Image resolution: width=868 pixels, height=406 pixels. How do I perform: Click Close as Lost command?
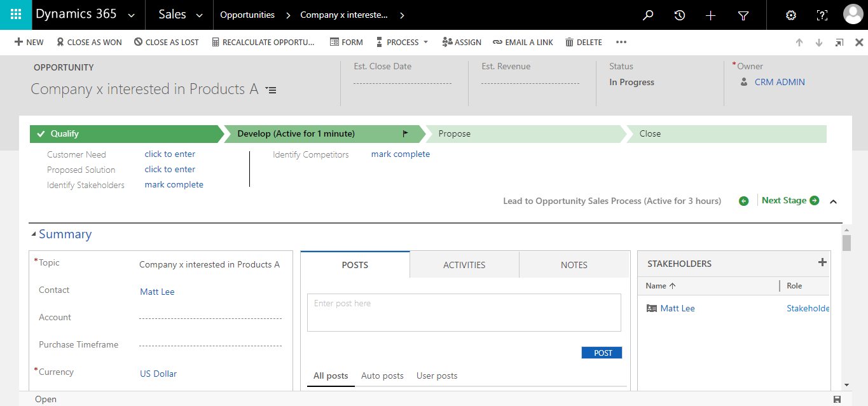[x=167, y=43]
